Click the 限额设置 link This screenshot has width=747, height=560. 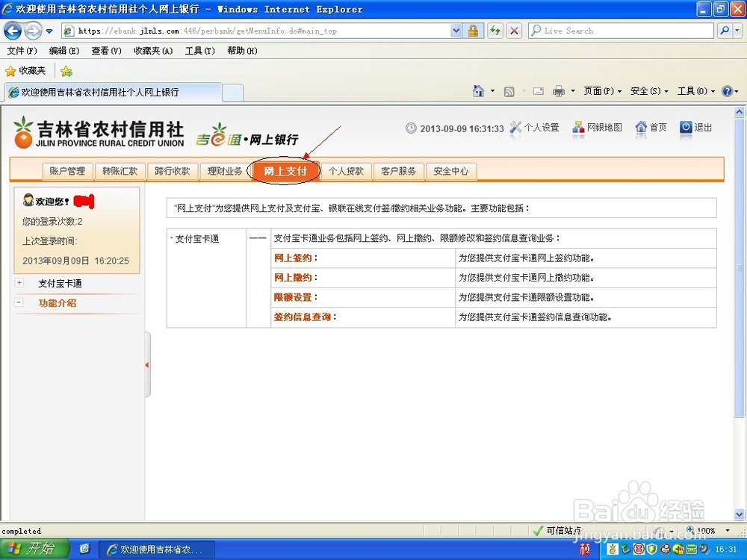point(293,297)
